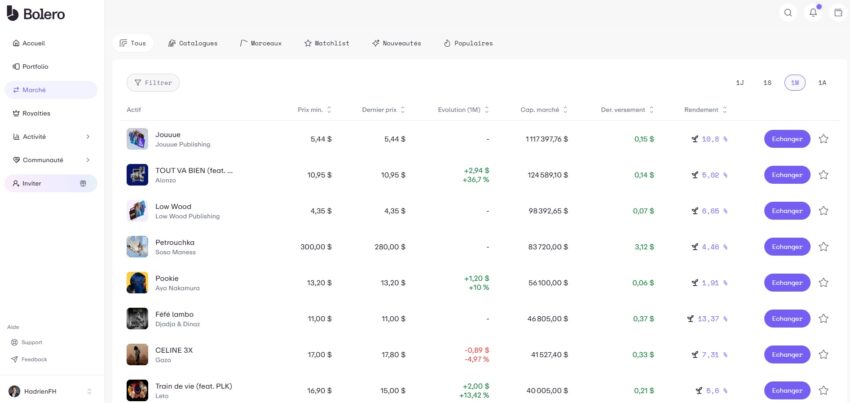The image size is (850, 403).
Task: Star CELINE 3X for watchlist
Action: click(x=823, y=354)
